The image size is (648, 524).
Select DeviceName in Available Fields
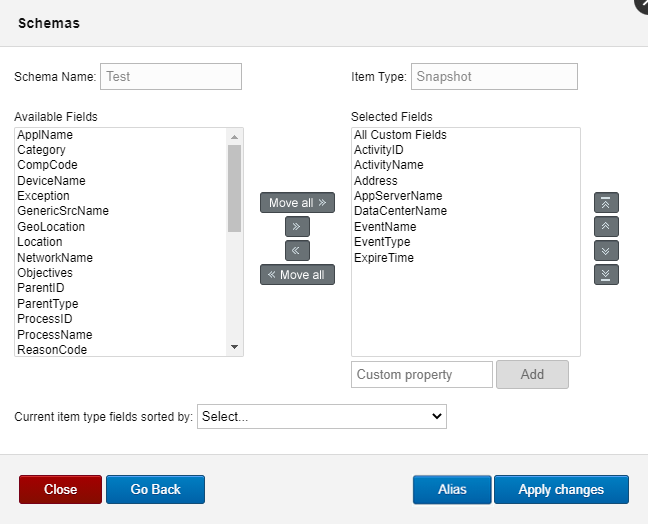[x=51, y=181]
